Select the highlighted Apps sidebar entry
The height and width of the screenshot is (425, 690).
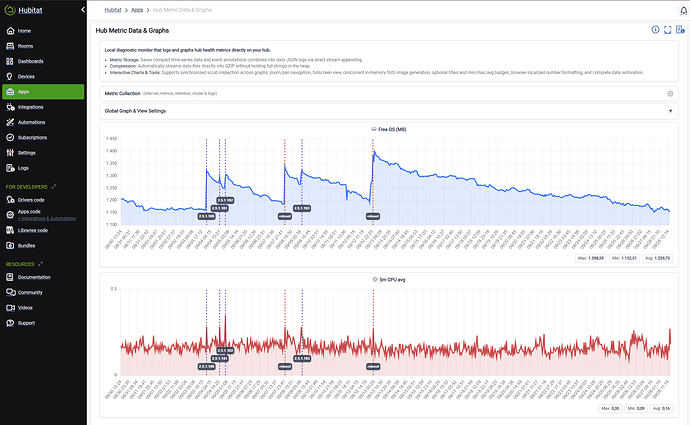(x=43, y=92)
